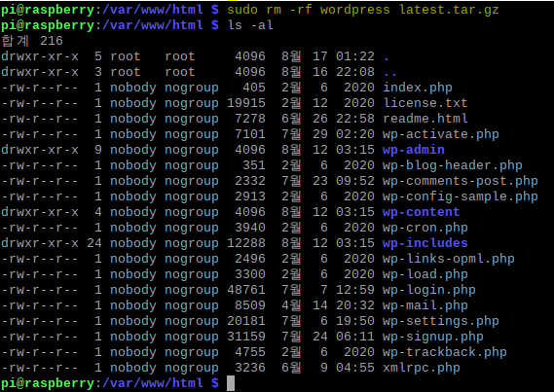This screenshot has height=392, width=554.
Task: Click the '합계 216' total line
Action: [32, 41]
